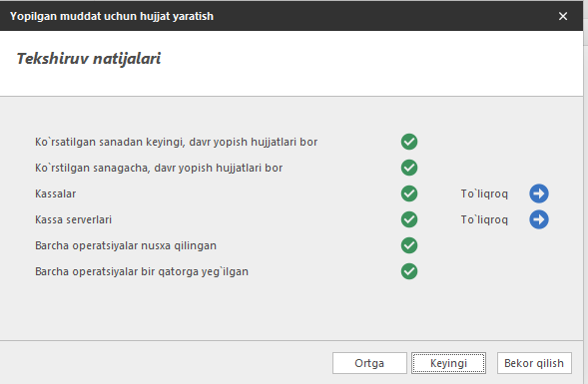The image size is (588, 384).
Task: Click green checkmark in Kassa serverlari row
Action: tap(409, 219)
